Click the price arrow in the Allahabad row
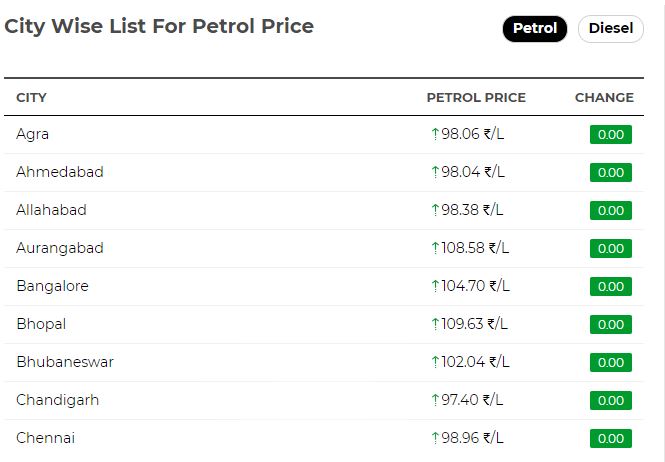The width and height of the screenshot is (665, 462). [435, 210]
